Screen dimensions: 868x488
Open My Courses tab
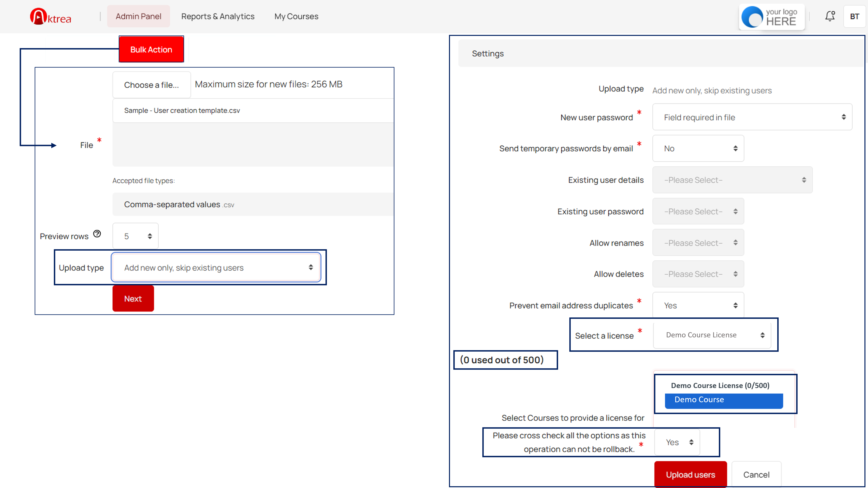[x=296, y=16]
